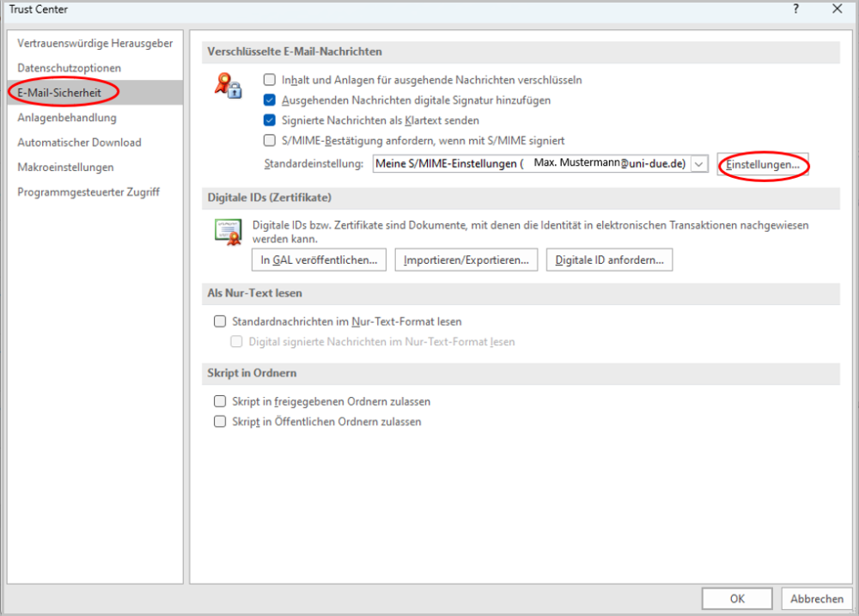Uncheck adding digital signature to outgoing messages

click(x=269, y=101)
